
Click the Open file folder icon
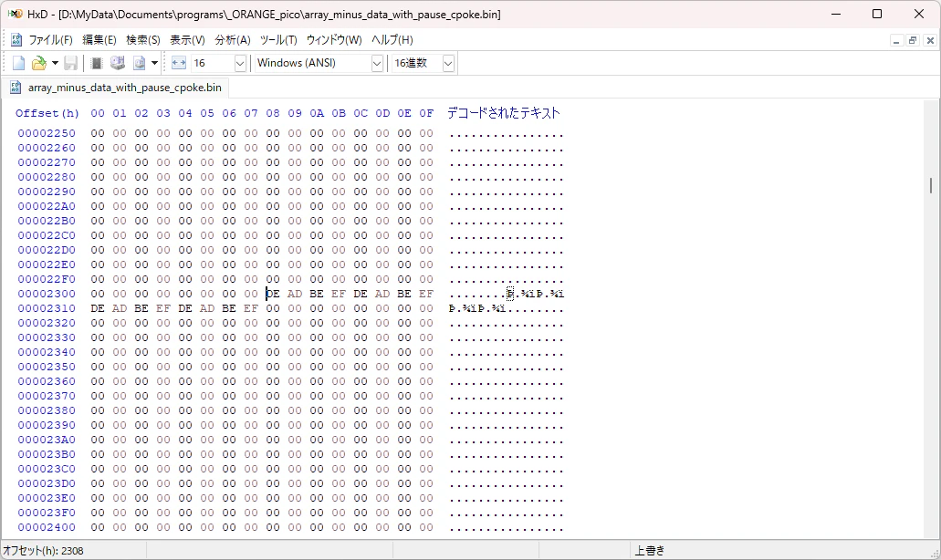click(38, 63)
